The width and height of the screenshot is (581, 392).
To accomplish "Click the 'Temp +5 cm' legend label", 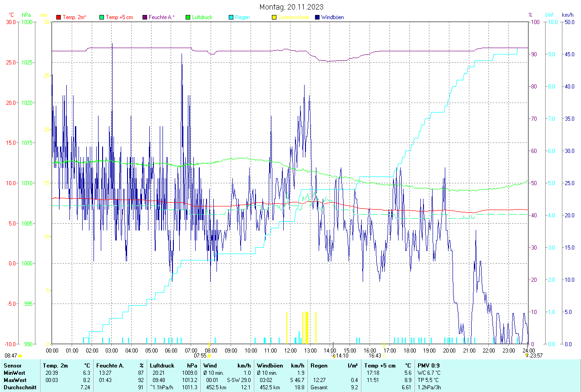I will coord(119,17).
